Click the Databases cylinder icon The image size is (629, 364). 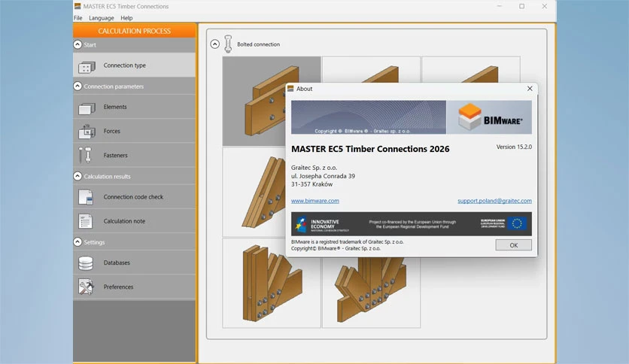86,263
